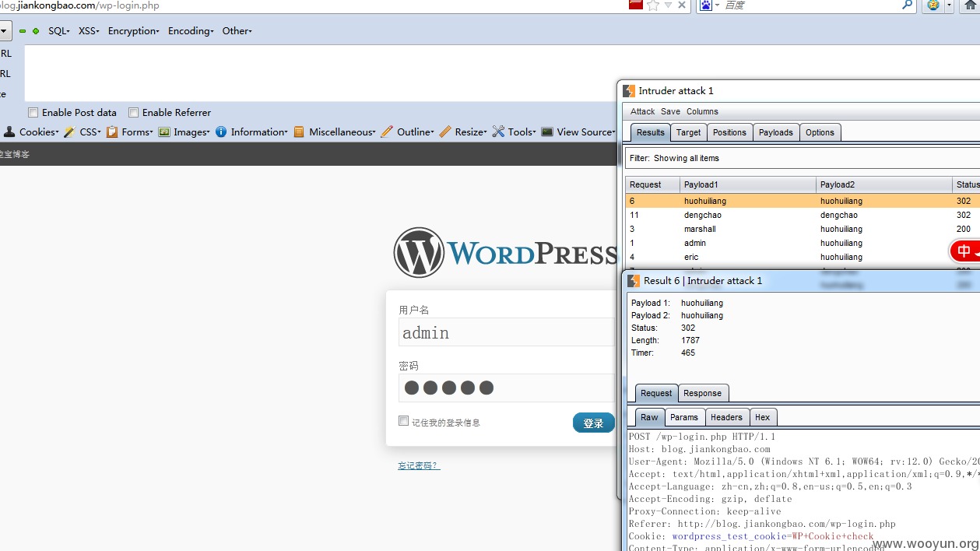Select the Images picture icon

point(164,132)
